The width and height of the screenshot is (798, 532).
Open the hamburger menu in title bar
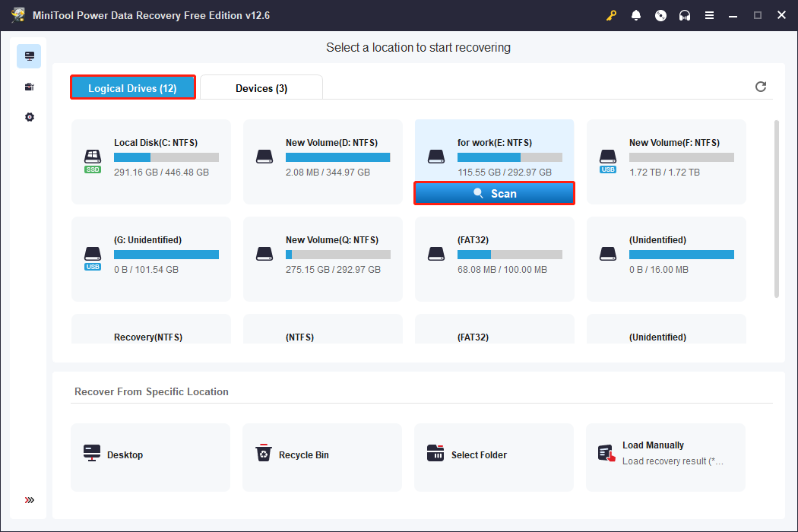[x=709, y=15]
